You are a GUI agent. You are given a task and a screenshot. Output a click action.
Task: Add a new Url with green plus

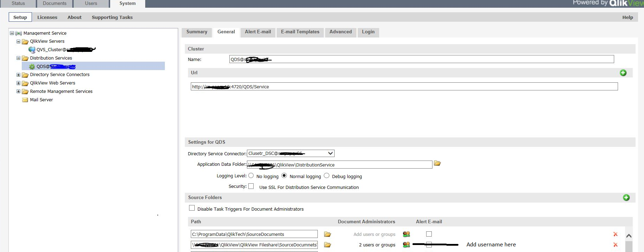(x=623, y=73)
